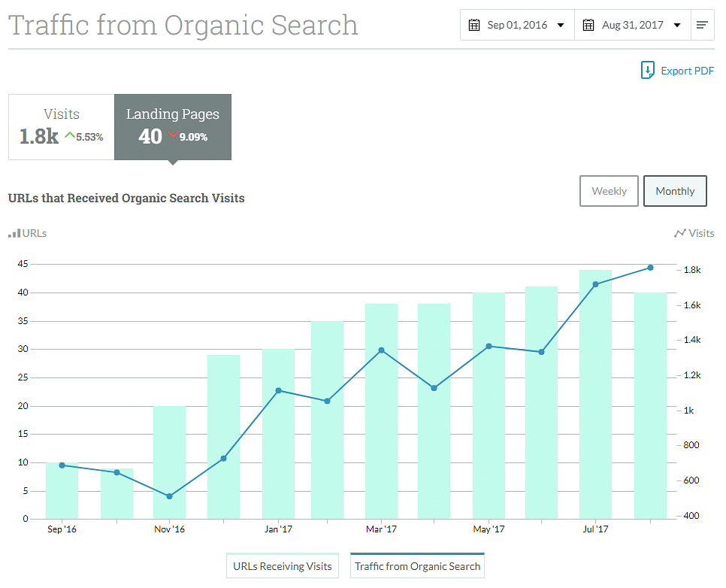Viewport: 726px width, 588px height.
Task: Select the Visits tab
Action: (x=62, y=126)
